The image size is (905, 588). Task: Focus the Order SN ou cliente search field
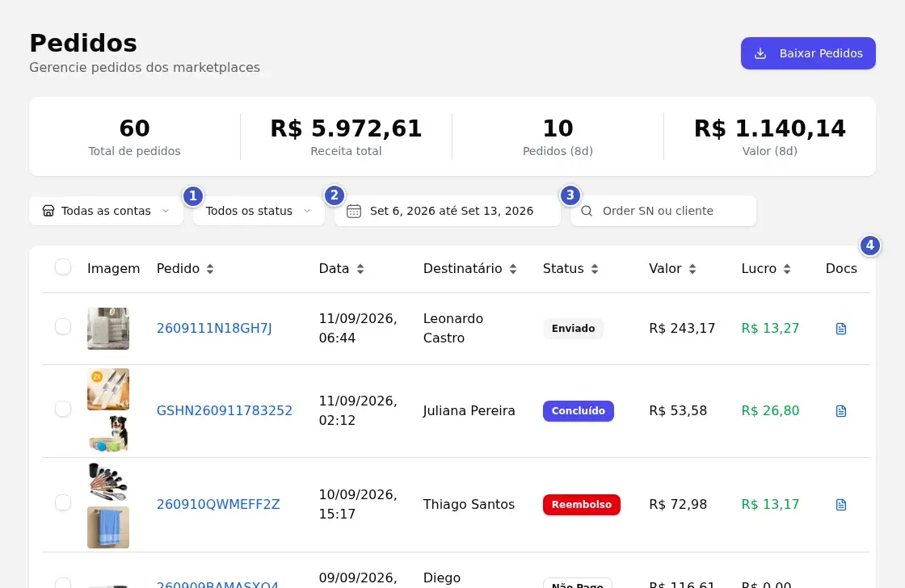coord(663,211)
